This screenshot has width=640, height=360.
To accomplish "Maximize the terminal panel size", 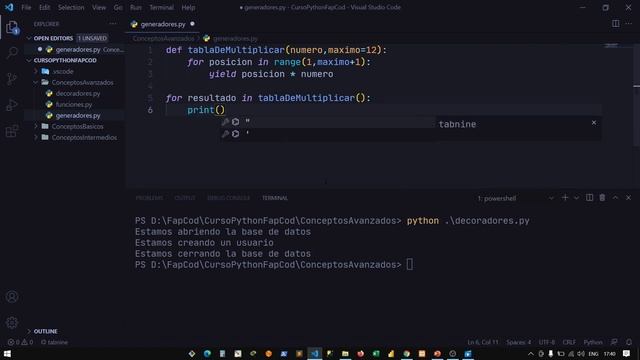I will pyautogui.click(x=615, y=198).
